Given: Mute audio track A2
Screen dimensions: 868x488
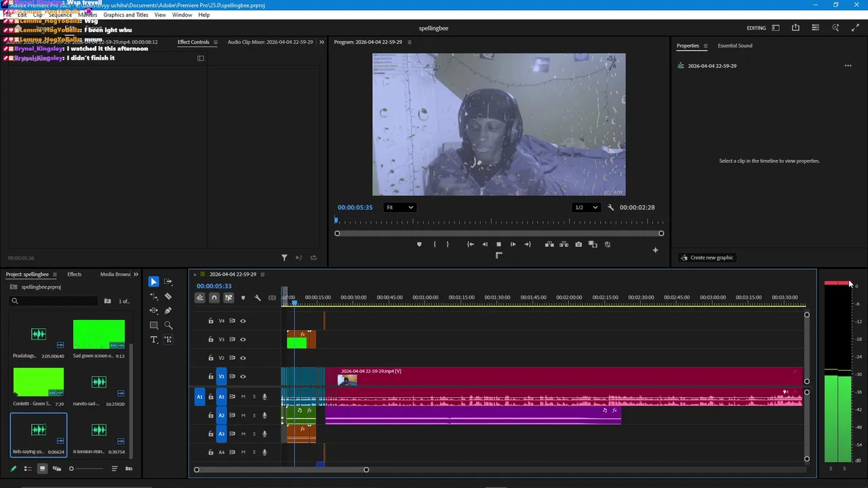Looking at the screenshot, I should point(243,415).
